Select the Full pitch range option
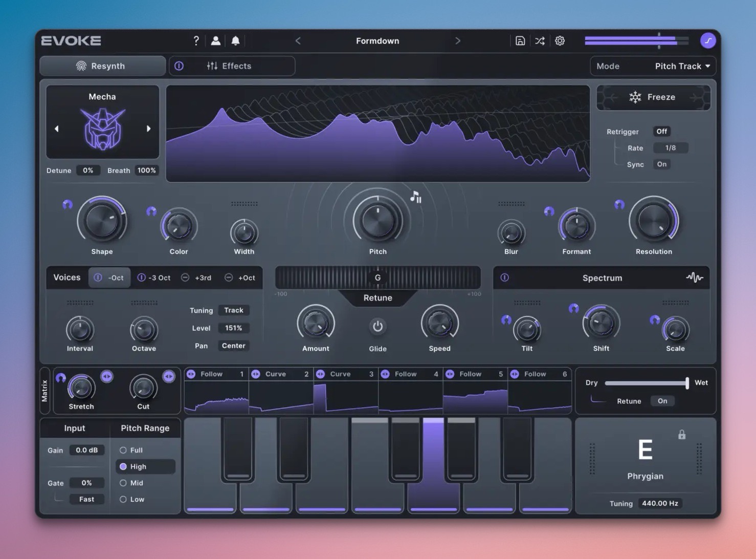The image size is (756, 559). tap(123, 450)
